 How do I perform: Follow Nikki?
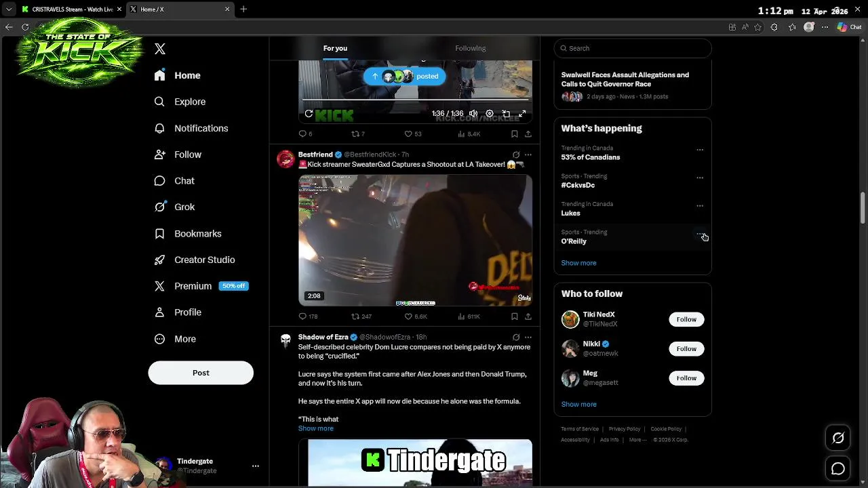point(686,348)
